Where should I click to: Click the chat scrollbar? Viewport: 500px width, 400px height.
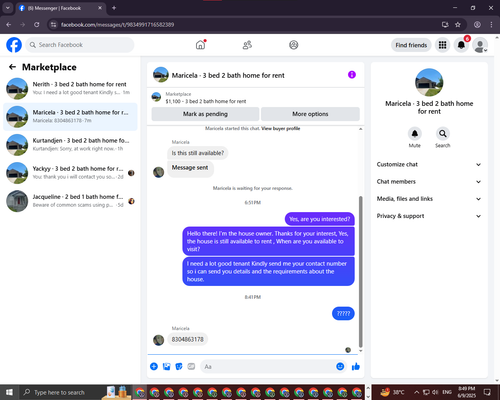360,272
